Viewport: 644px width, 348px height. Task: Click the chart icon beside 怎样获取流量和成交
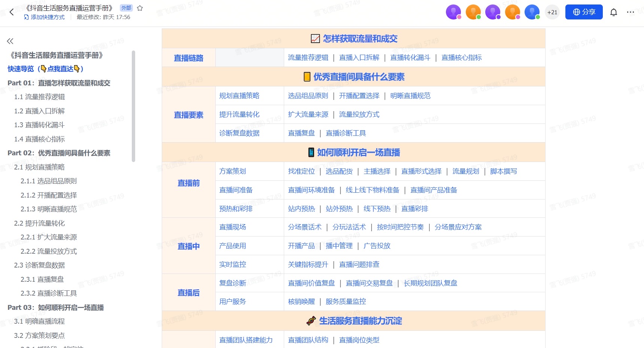[315, 39]
